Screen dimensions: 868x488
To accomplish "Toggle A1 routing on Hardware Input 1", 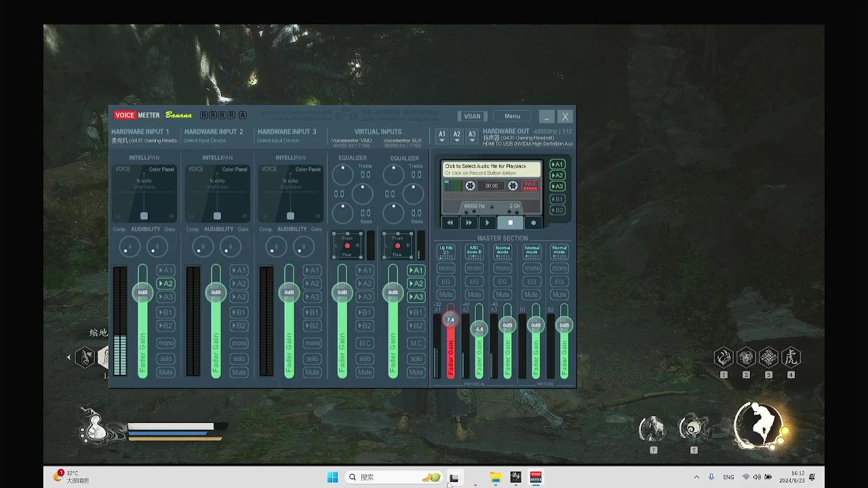I will (166, 270).
